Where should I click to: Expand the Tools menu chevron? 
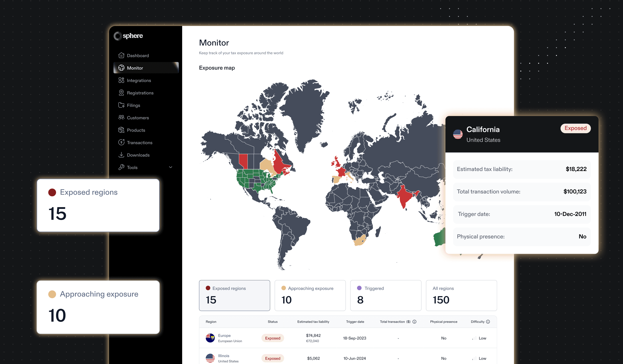[171, 167]
